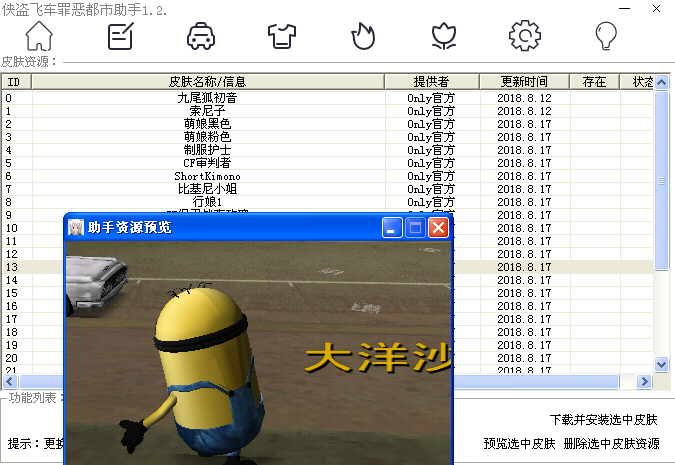Click the preview window title bar avatar icon

[76, 227]
